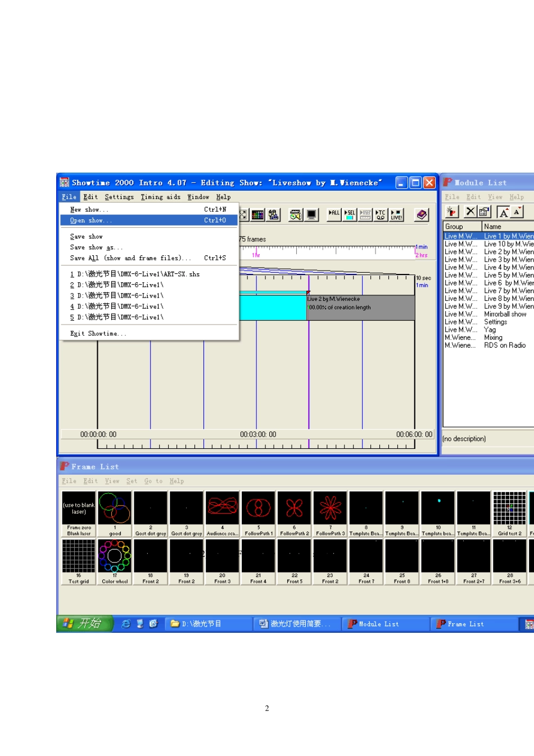Open the Help menu in Showtime window
The image size is (534, 756).
[224, 197]
